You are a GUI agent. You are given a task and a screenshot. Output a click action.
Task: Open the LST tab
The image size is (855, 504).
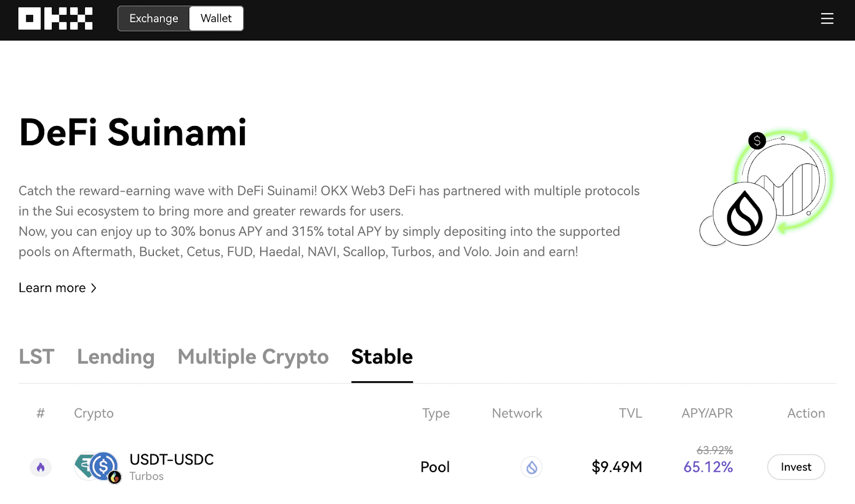pos(36,357)
